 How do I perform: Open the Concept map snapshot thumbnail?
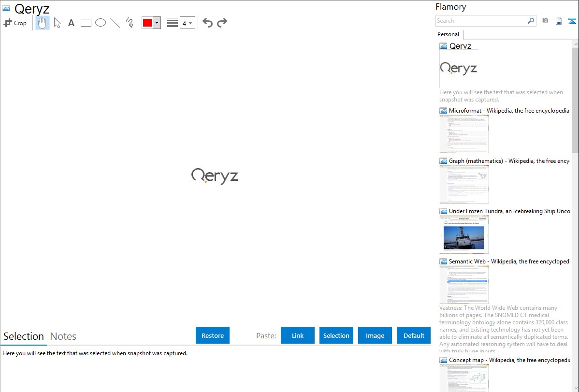[464, 378]
